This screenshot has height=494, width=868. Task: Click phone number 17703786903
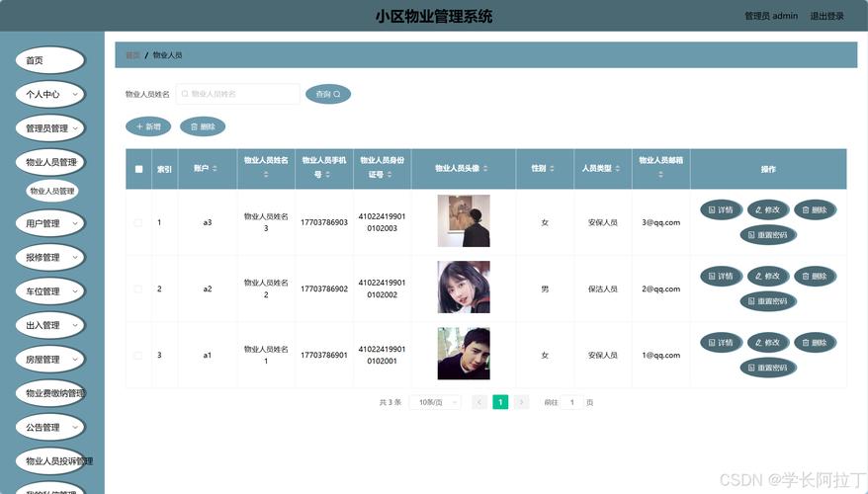coord(324,222)
